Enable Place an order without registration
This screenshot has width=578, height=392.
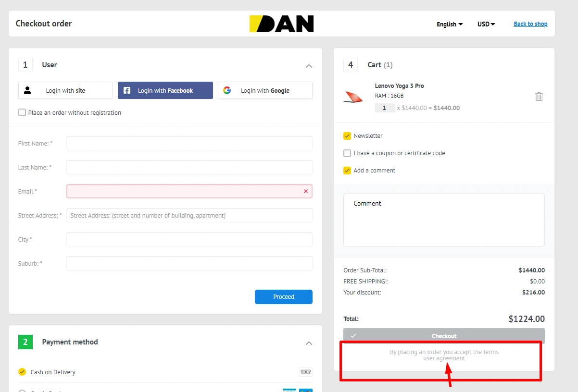click(22, 112)
